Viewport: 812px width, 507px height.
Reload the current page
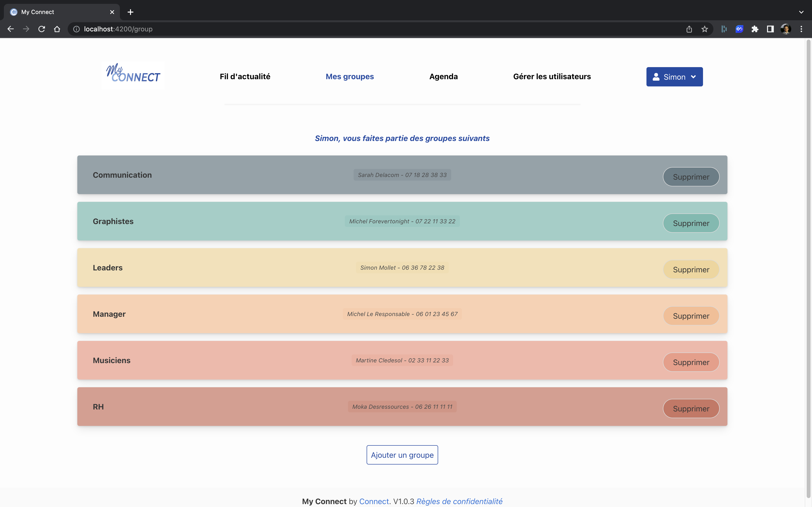(x=41, y=29)
